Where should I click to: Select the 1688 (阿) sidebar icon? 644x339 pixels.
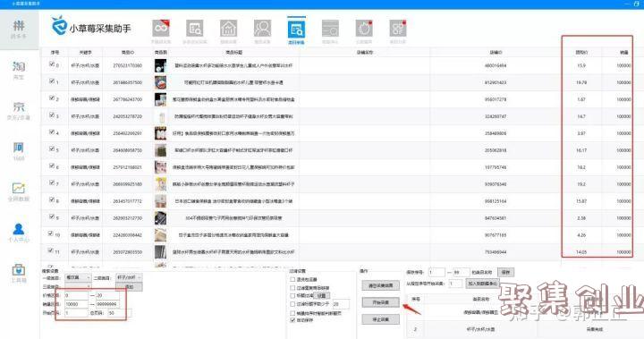click(x=19, y=151)
